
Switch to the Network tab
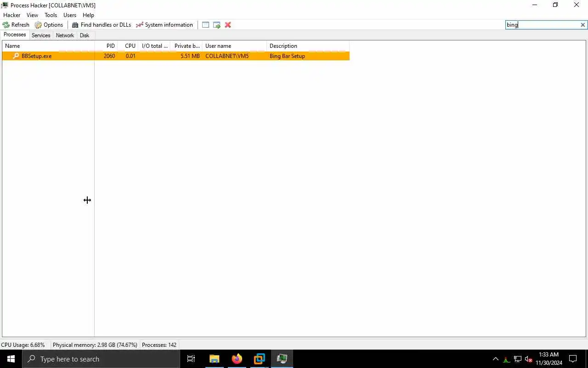[x=65, y=35]
